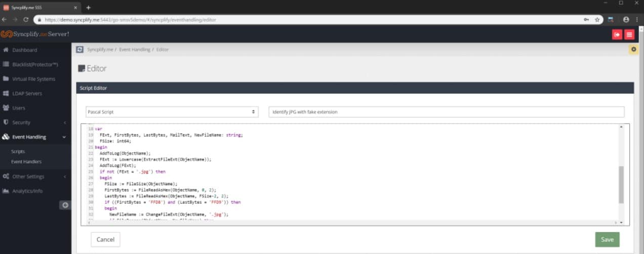The height and width of the screenshot is (254, 644).
Task: Click the Blacklist(Protector) sidebar icon
Action: coord(6,64)
